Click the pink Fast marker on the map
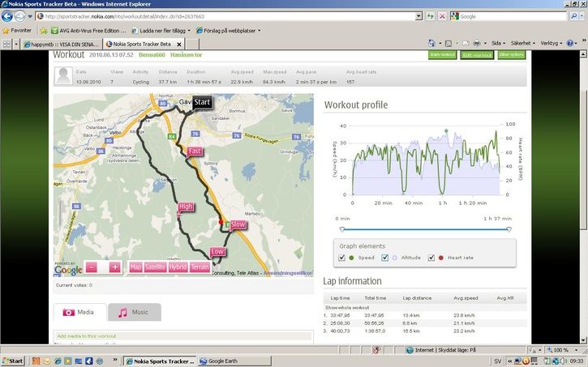588x367 pixels. pos(195,151)
